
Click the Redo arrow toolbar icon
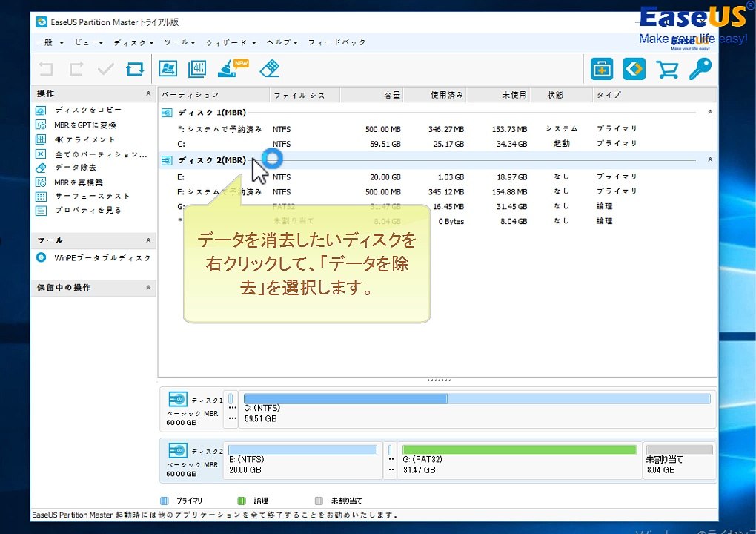click(76, 69)
